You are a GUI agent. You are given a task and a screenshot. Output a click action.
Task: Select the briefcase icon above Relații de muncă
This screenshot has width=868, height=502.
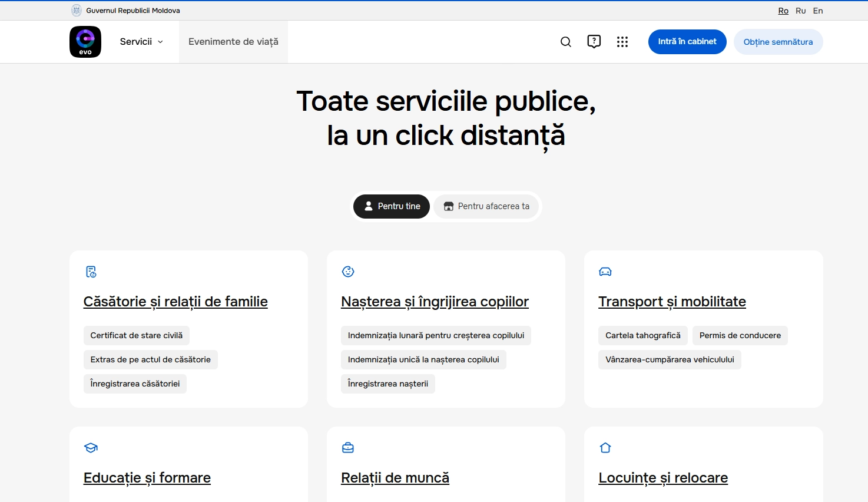[x=348, y=448]
